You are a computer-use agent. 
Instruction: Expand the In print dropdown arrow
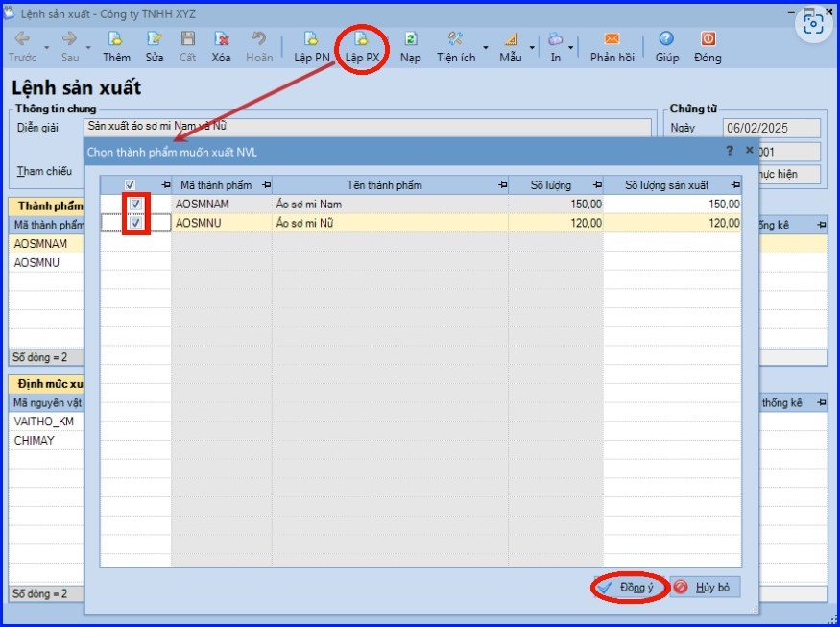(571, 47)
